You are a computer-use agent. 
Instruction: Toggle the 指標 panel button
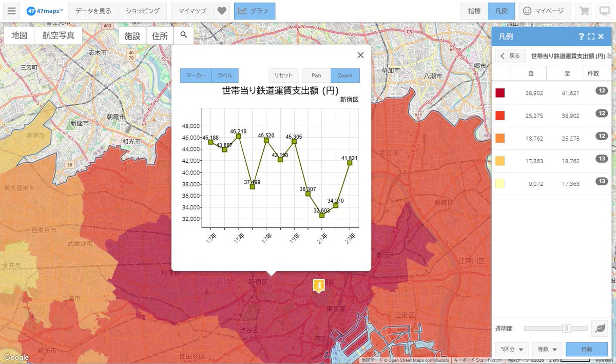474,11
